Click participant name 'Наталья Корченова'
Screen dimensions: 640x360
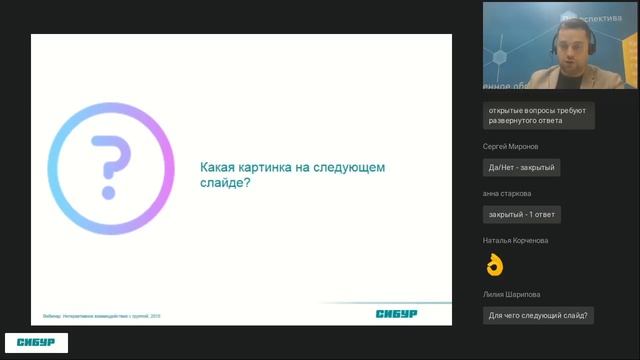(515, 240)
